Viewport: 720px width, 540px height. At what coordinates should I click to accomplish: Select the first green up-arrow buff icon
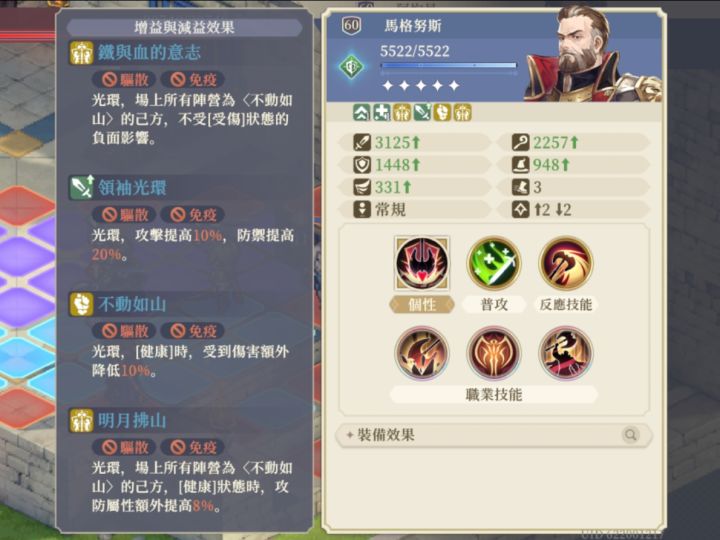(361, 112)
